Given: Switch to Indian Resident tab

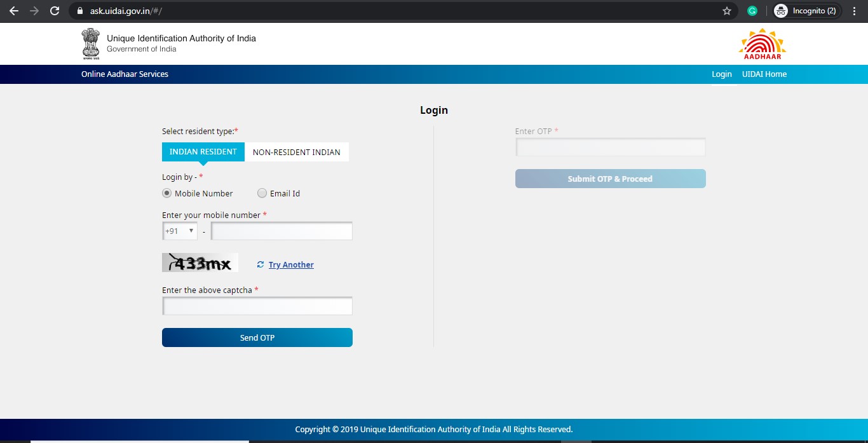Looking at the screenshot, I should pyautogui.click(x=203, y=152).
